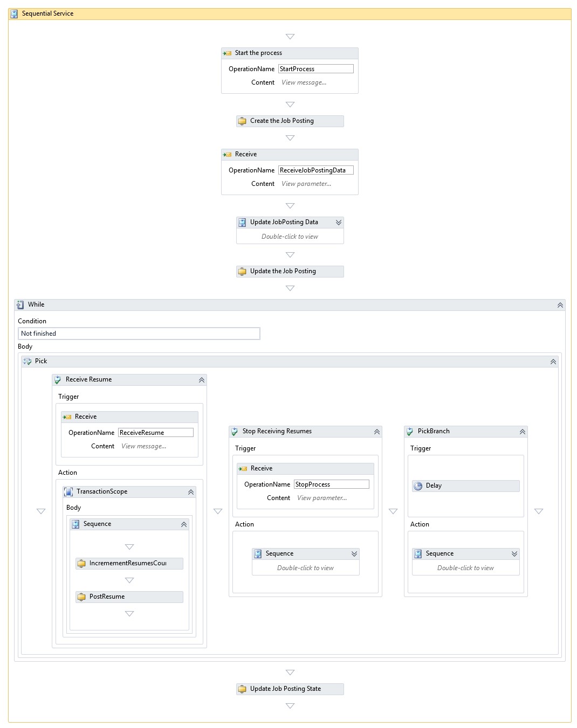Click the drop arrow right of PickBranch

[x=539, y=511]
